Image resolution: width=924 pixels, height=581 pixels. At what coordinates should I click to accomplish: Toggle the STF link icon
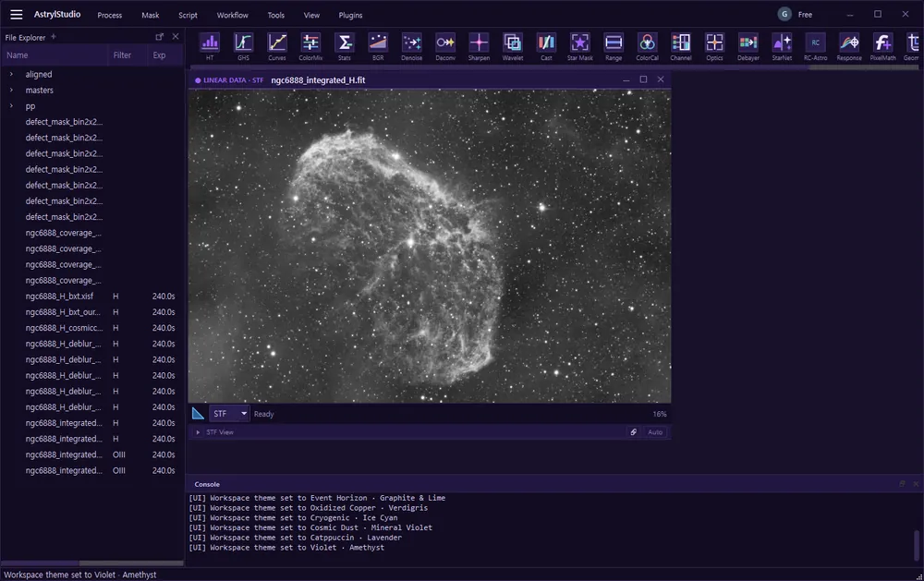pos(634,432)
